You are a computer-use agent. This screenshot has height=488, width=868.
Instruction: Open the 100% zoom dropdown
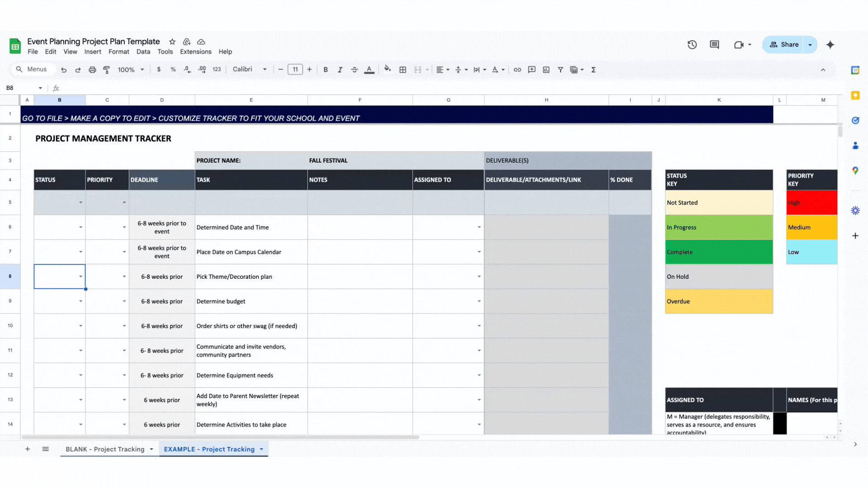point(131,70)
